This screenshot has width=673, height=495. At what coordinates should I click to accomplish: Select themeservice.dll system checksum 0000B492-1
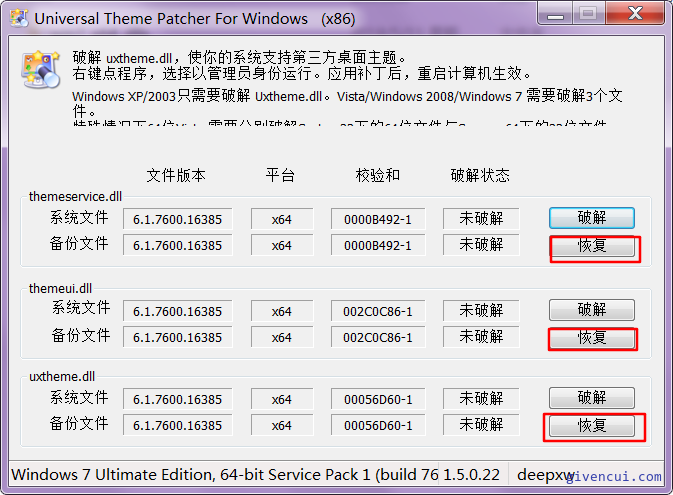378,219
